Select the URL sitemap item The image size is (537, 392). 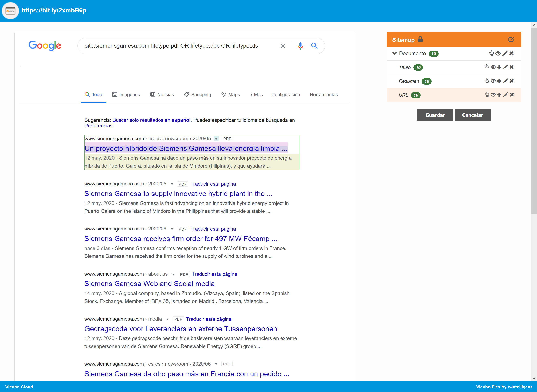[x=403, y=95]
